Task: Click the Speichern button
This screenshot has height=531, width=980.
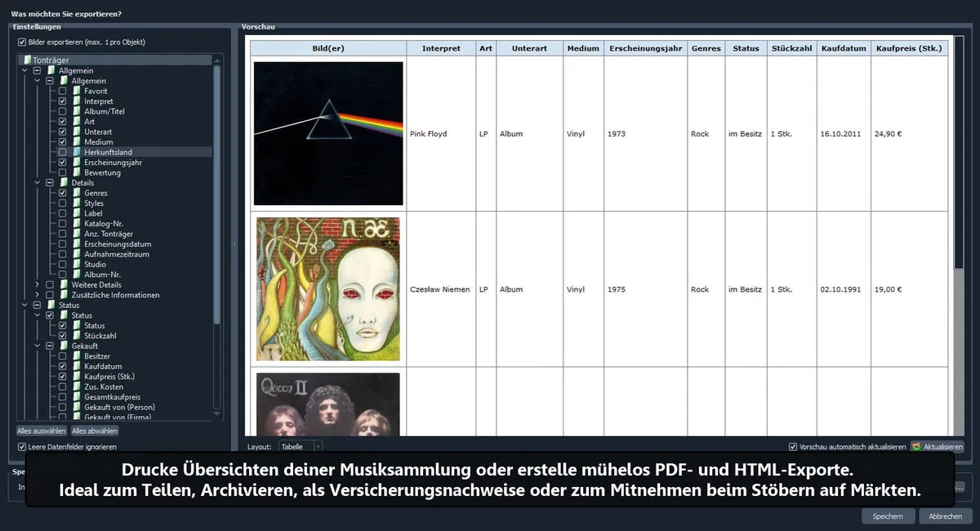Action: pyautogui.click(x=888, y=516)
